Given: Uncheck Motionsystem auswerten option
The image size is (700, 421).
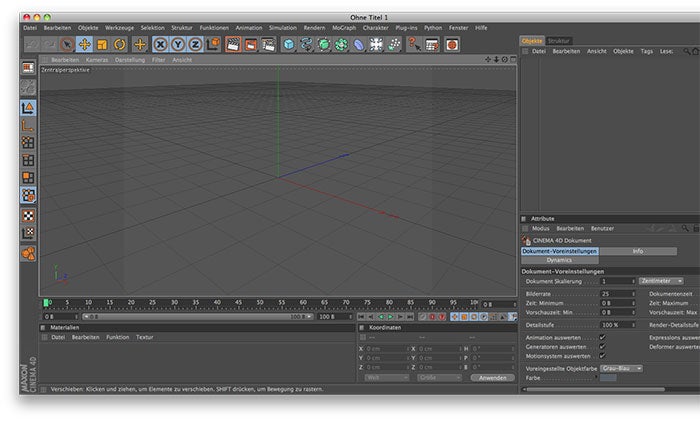Looking at the screenshot, I should click(602, 355).
